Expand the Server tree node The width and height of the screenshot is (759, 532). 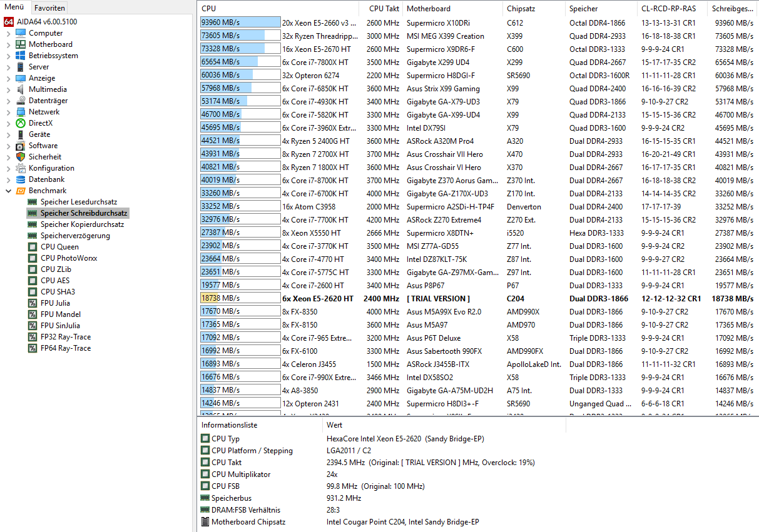pyautogui.click(x=8, y=67)
